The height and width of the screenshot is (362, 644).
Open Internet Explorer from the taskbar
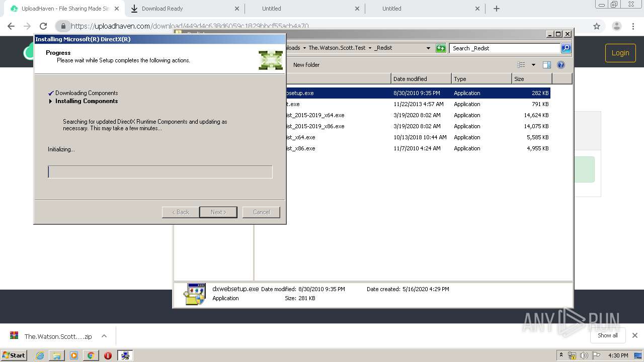click(x=40, y=355)
